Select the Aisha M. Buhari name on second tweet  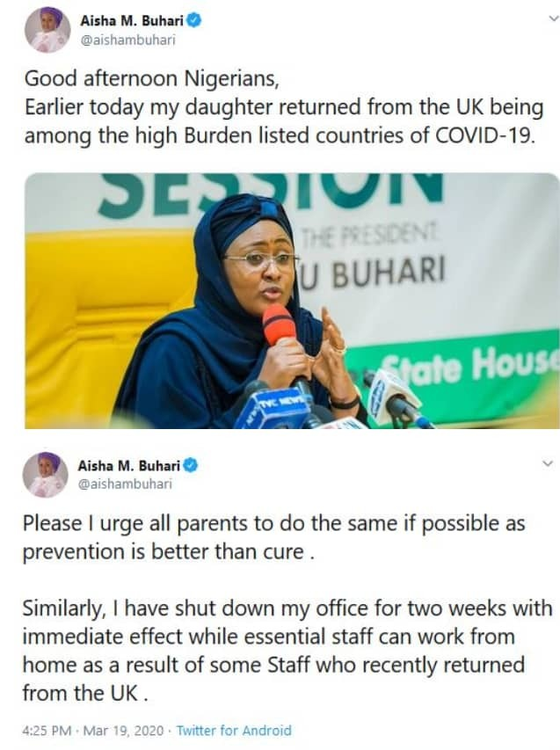[x=128, y=464]
